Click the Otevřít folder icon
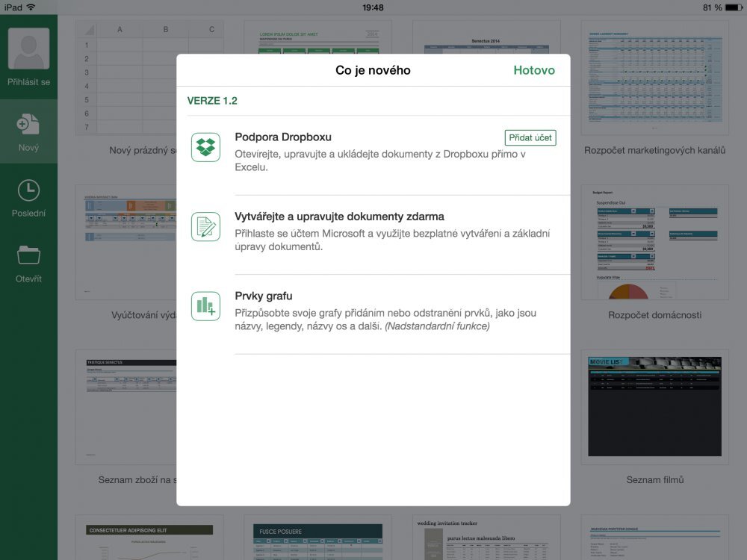 pos(28,255)
